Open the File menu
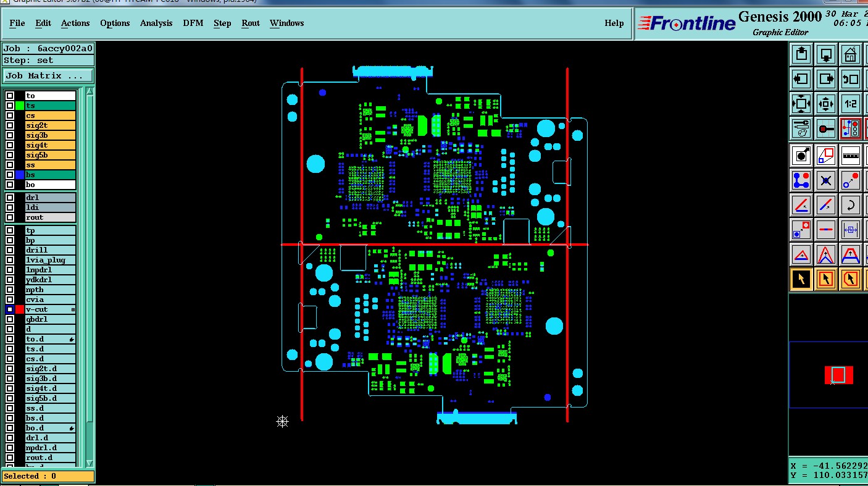This screenshot has width=868, height=486. point(17,23)
